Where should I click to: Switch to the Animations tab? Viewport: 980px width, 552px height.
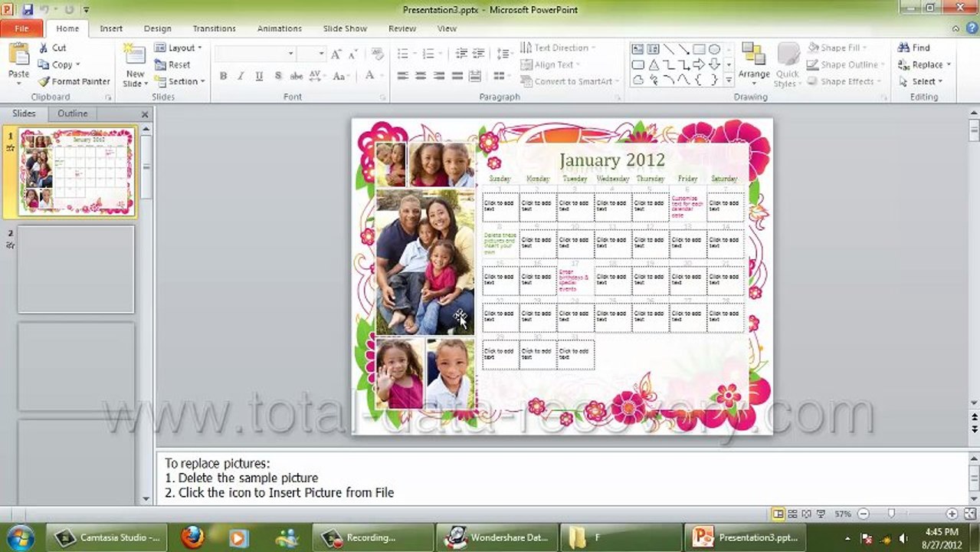coord(280,28)
